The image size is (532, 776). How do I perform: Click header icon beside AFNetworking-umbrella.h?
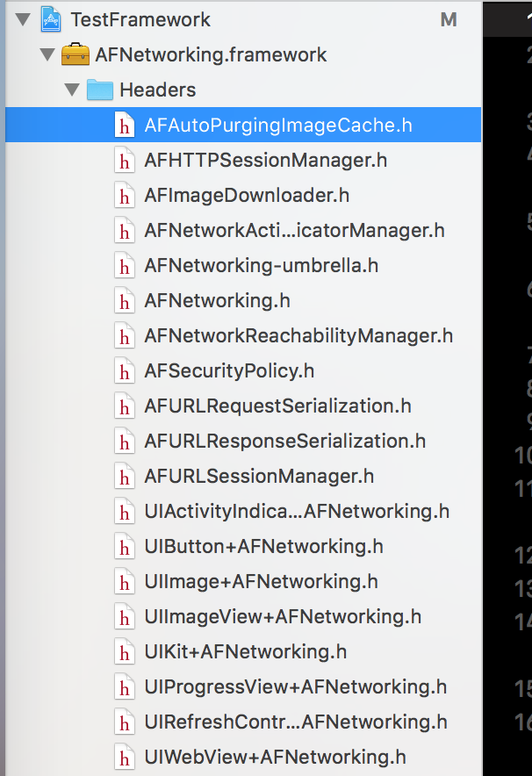click(x=124, y=265)
